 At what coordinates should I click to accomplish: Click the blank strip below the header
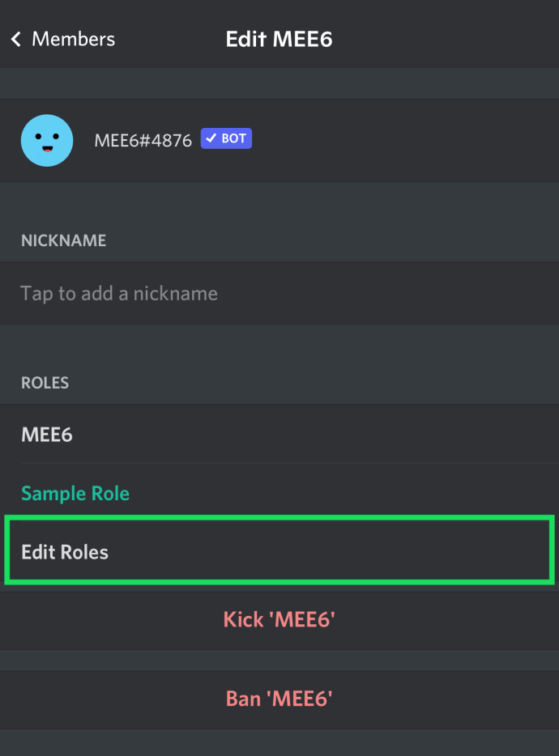pyautogui.click(x=279, y=83)
